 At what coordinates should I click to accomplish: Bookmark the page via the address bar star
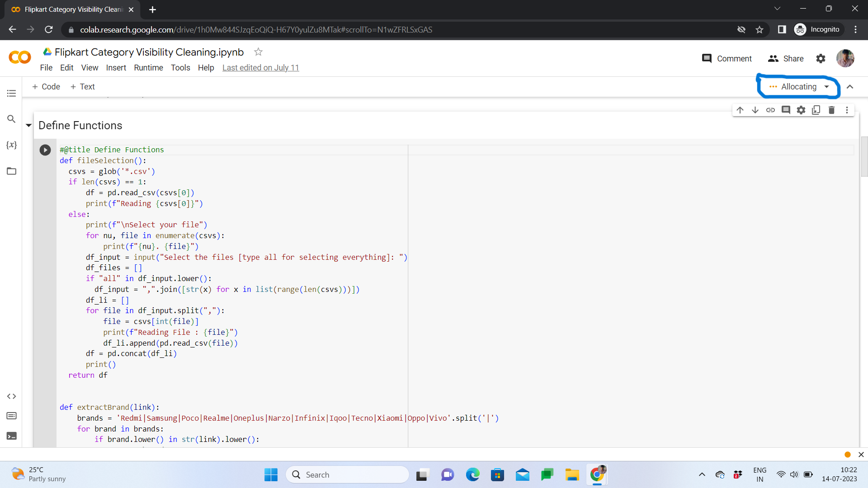pyautogui.click(x=759, y=29)
